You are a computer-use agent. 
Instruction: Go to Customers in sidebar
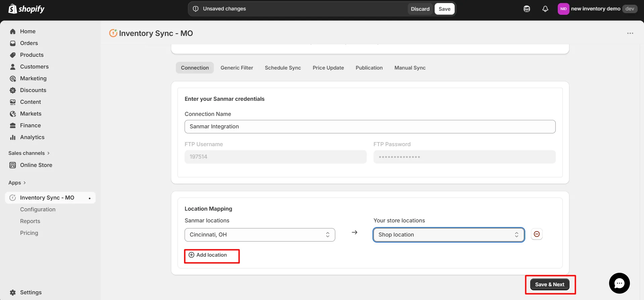click(34, 67)
